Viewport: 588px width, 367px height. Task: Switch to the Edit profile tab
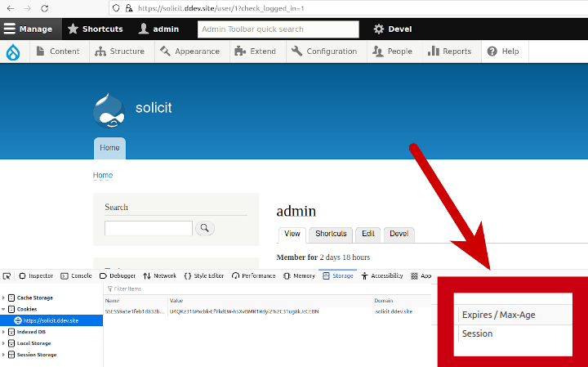pyautogui.click(x=367, y=234)
